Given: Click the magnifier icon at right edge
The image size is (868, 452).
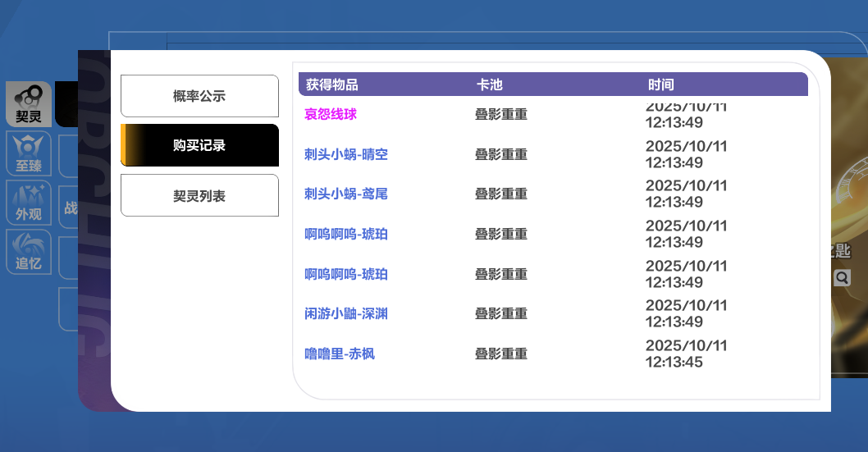Looking at the screenshot, I should (842, 278).
